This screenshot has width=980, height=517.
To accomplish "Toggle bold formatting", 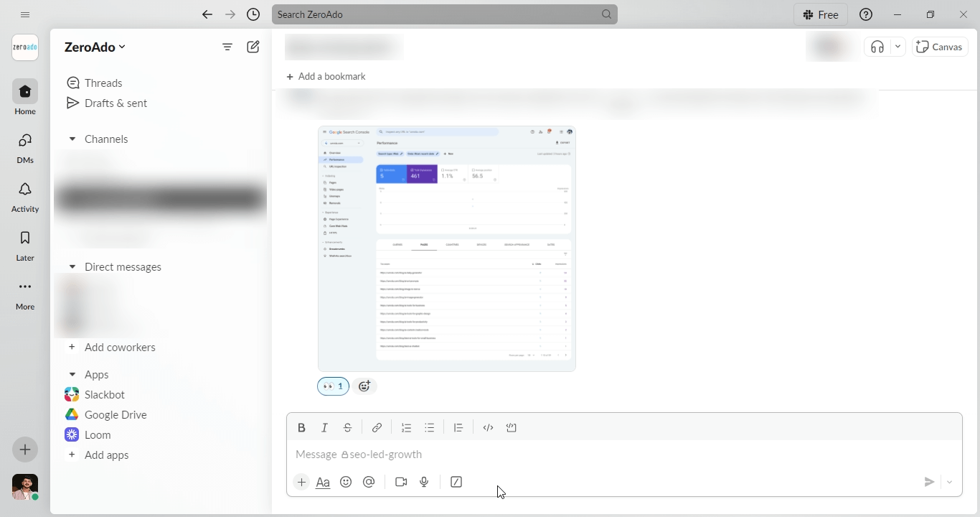I will click(301, 427).
